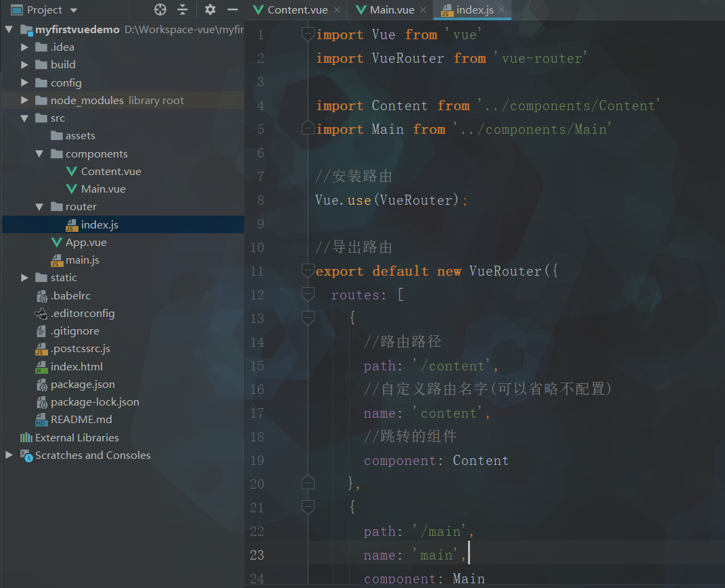The width and height of the screenshot is (725, 588).
Task: Open Project panel settings gear
Action: pyautogui.click(x=210, y=9)
